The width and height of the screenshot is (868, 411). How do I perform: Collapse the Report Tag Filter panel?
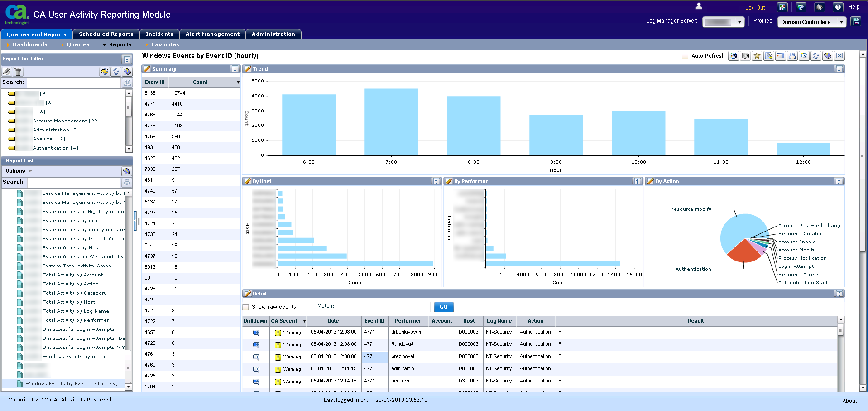pos(127,59)
